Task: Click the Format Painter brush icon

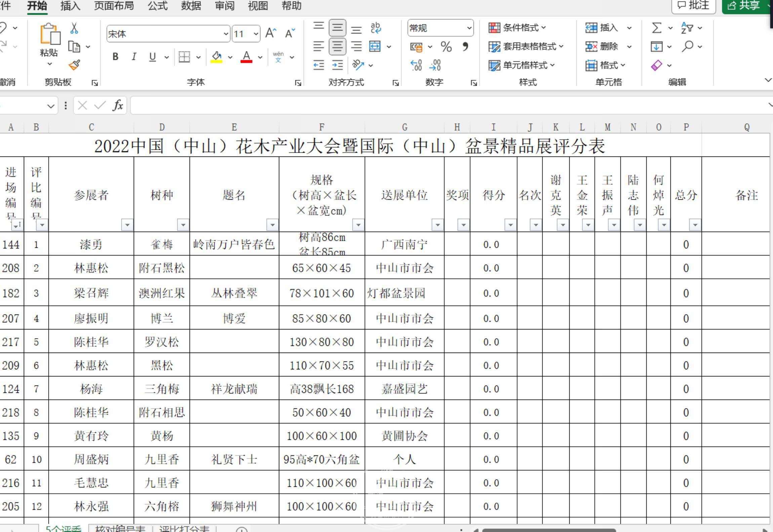Action: 74,64
